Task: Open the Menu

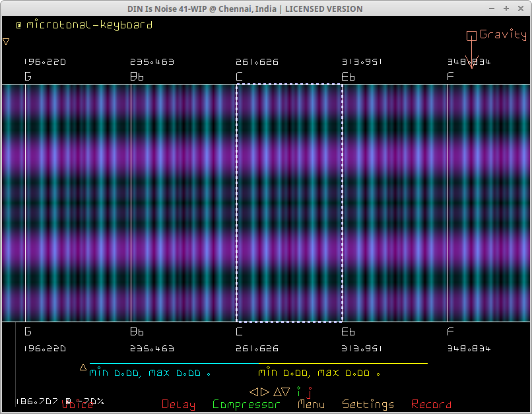Action: [311, 405]
